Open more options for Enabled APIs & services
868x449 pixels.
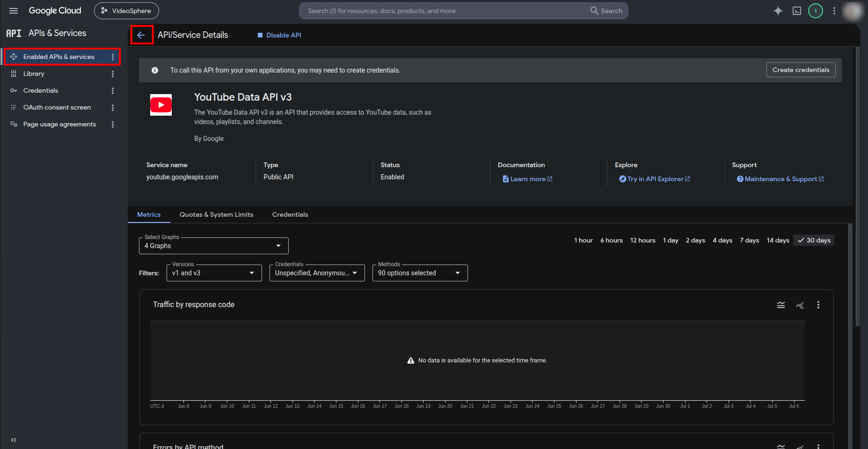coord(113,57)
